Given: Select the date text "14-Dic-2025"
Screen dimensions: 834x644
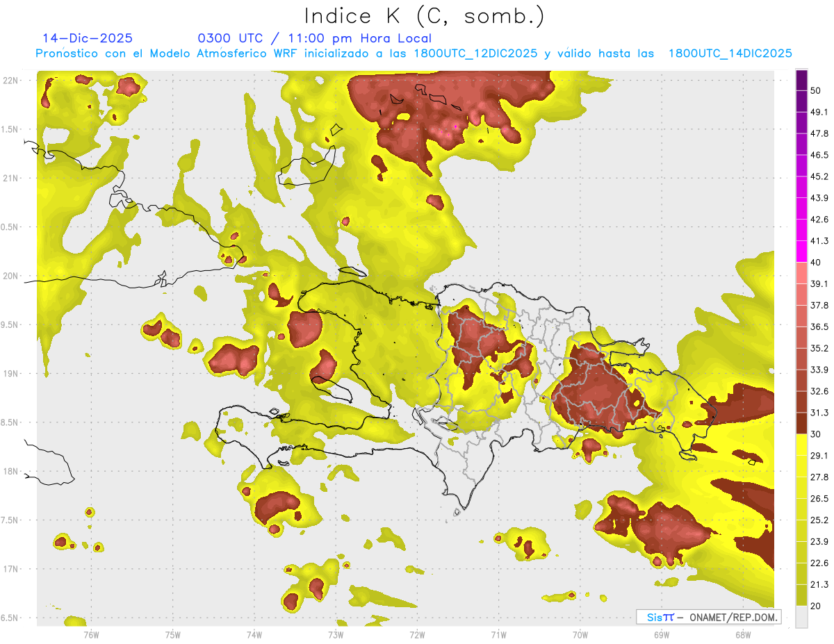Looking at the screenshot, I should click(88, 38).
